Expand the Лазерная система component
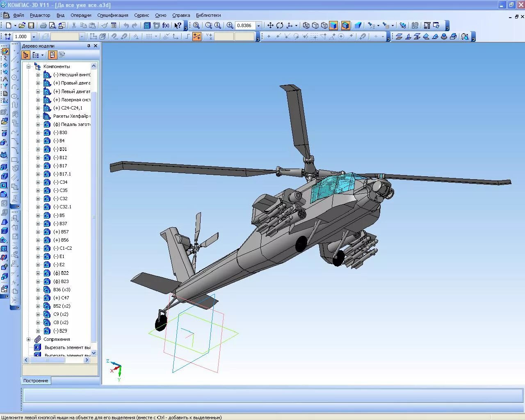 tap(38, 100)
